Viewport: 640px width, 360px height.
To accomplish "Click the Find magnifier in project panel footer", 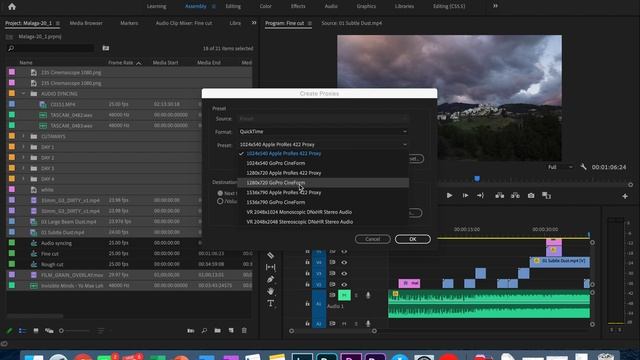I will pos(204,331).
